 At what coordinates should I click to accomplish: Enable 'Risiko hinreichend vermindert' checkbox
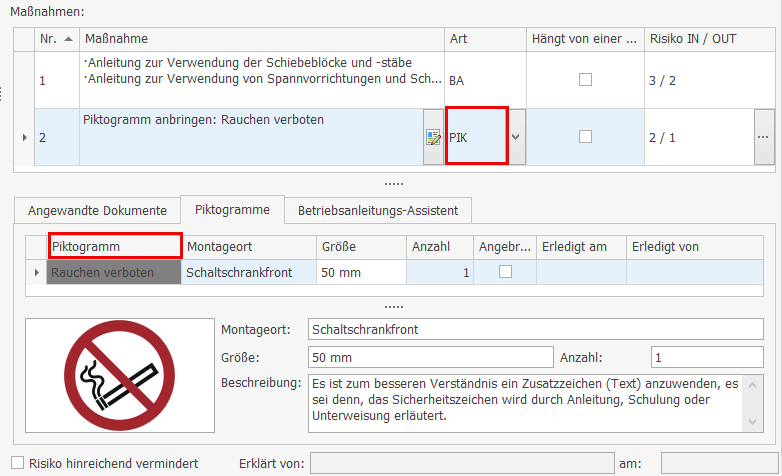tap(18, 463)
